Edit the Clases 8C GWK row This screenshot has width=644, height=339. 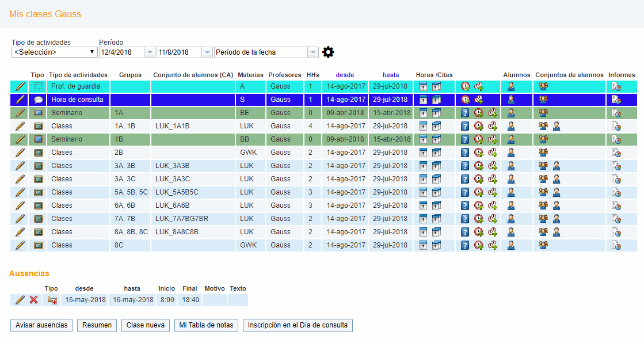(x=20, y=245)
